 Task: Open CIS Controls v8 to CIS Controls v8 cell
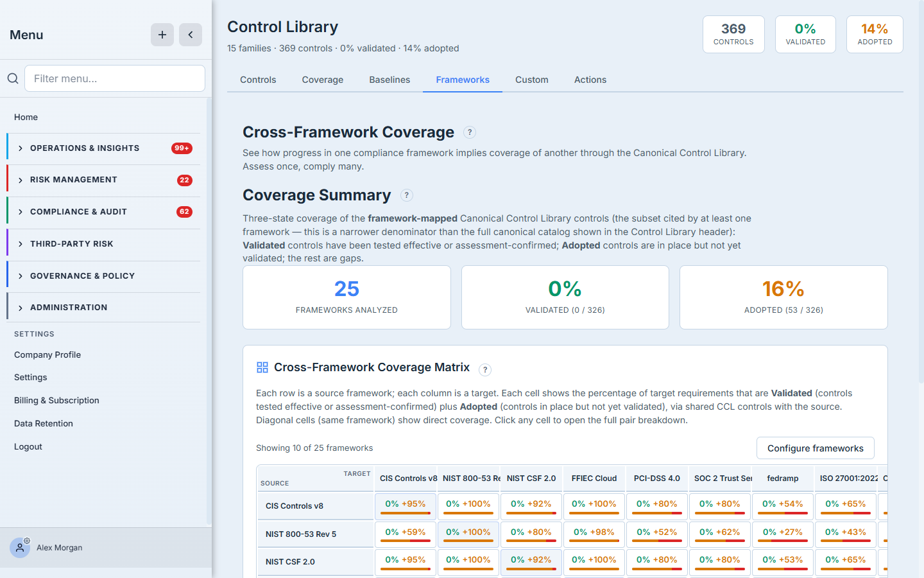pos(406,506)
